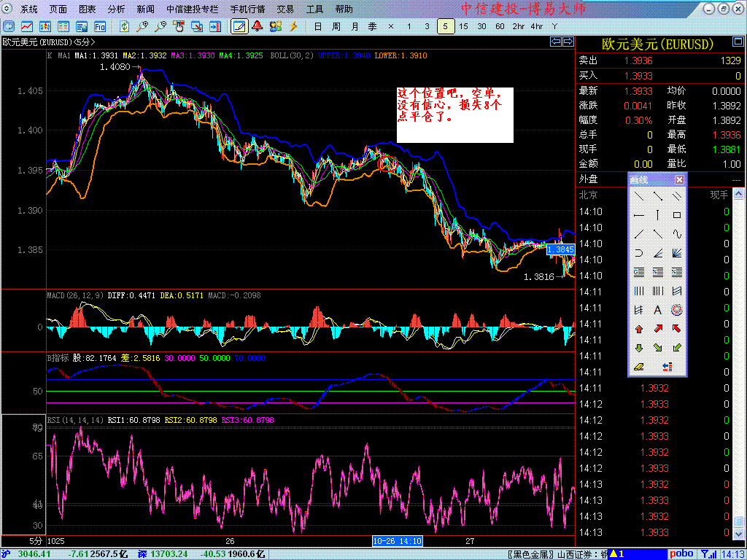Click the hand pan tool icon
747x560 pixels.
tap(179, 27)
